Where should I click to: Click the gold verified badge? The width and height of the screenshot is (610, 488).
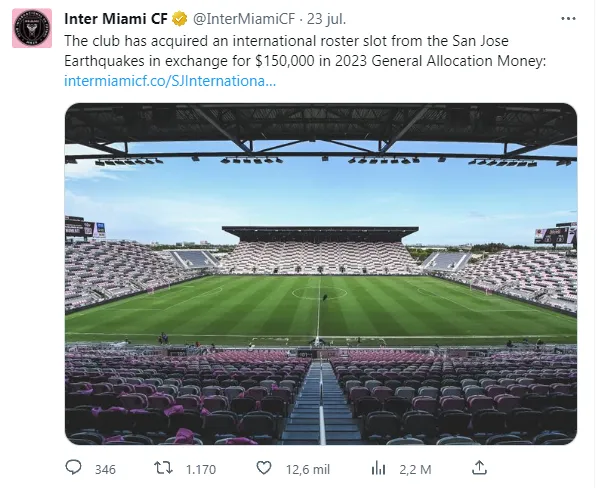click(179, 19)
